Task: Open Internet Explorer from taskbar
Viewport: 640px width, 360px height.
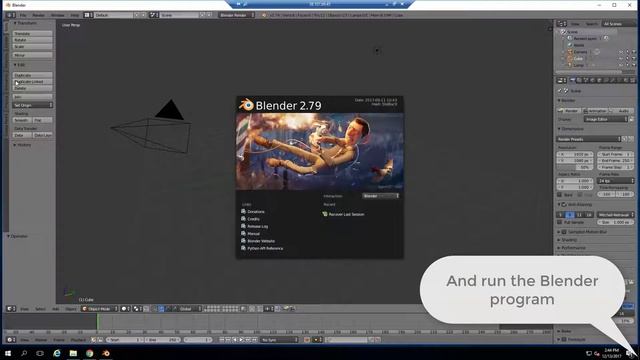Action: (x=57, y=353)
